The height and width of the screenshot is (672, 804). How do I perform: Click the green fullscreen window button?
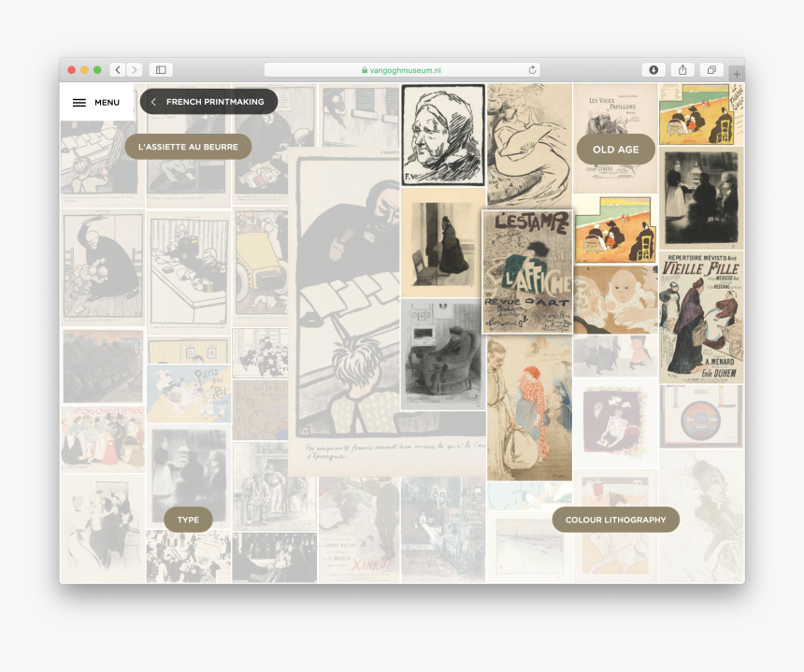97,70
